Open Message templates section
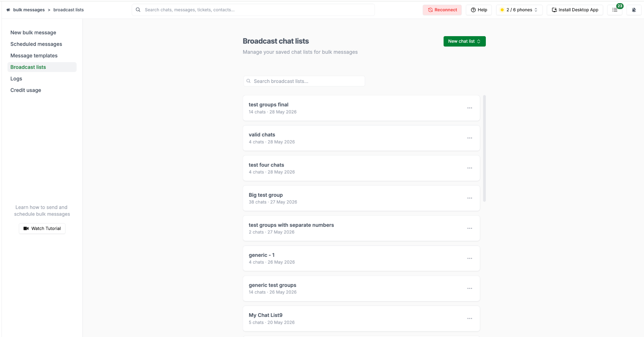This screenshot has height=337, width=644. (34, 56)
